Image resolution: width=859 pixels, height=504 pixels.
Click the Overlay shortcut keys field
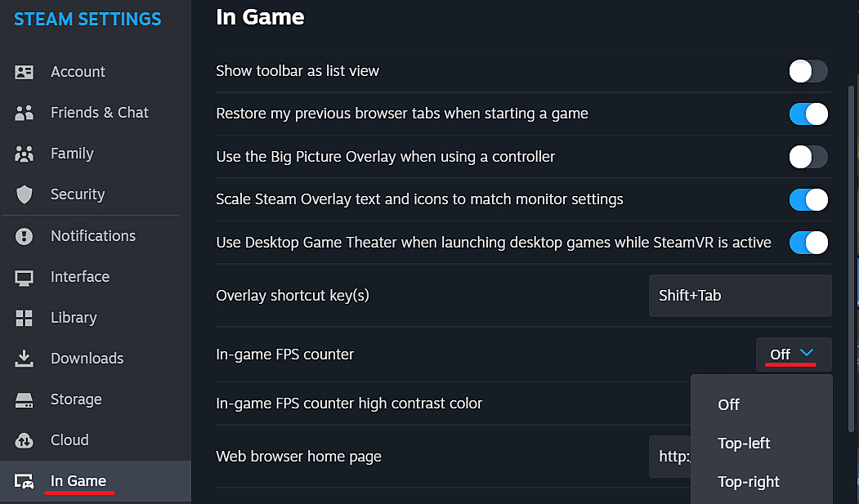[740, 296]
